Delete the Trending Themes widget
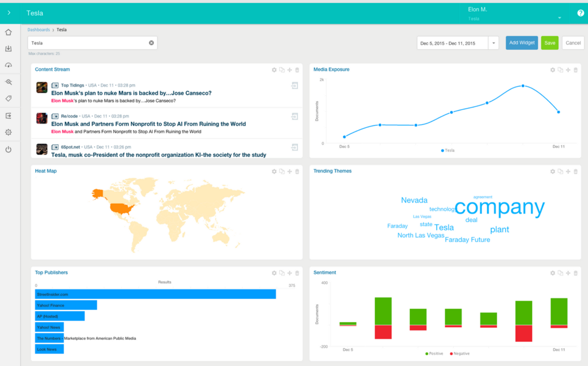Viewport: 588px width, 366px height. point(575,171)
